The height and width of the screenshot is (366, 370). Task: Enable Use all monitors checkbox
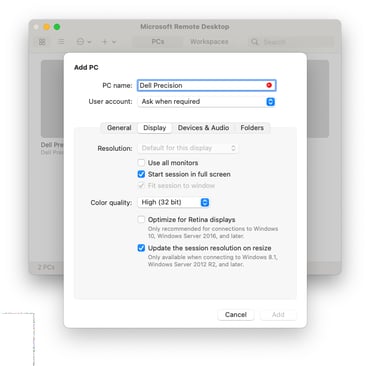tap(141, 163)
